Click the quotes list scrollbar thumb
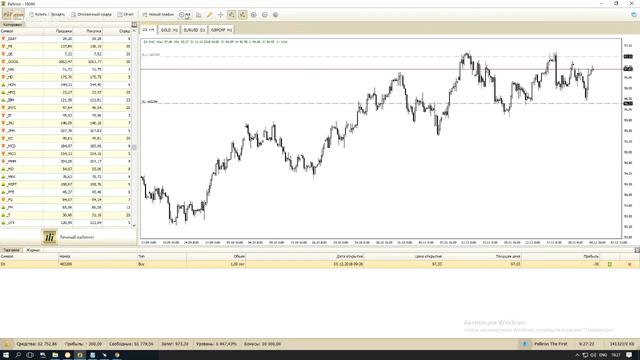This screenshot has width=640, height=360. click(134, 147)
